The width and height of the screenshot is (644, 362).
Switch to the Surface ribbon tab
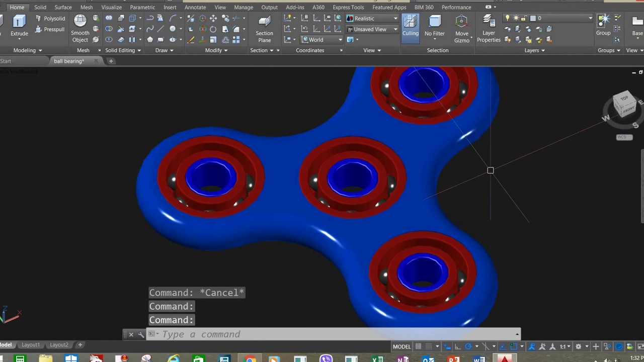[63, 7]
